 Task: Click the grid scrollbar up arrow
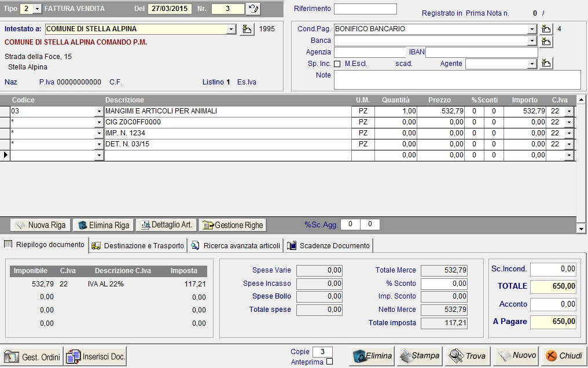(x=581, y=100)
